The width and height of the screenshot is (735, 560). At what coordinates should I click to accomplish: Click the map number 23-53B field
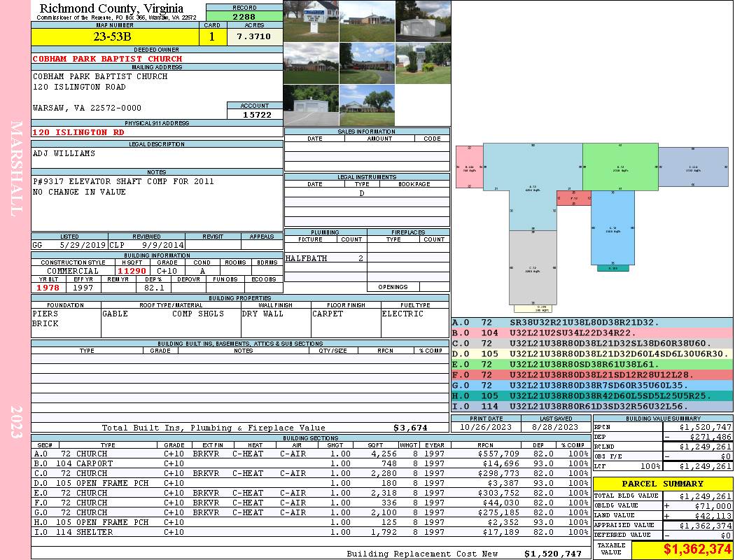coord(115,36)
